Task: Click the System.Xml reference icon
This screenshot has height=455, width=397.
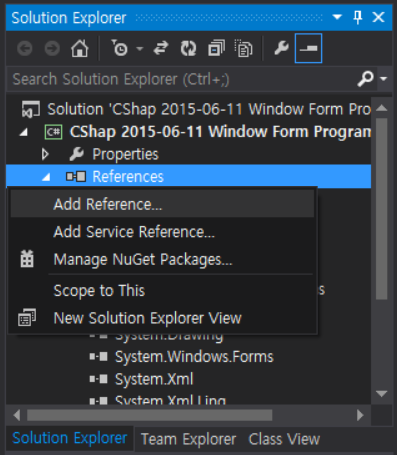Action: pyautogui.click(x=99, y=379)
